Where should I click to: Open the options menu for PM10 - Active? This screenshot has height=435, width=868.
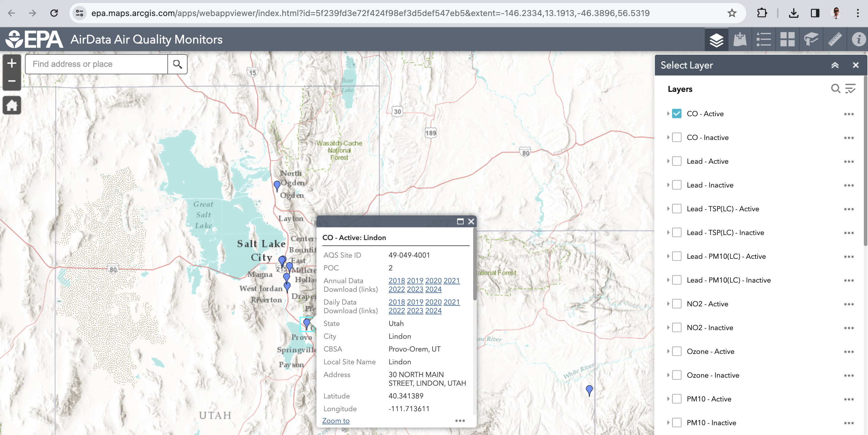pyautogui.click(x=849, y=399)
